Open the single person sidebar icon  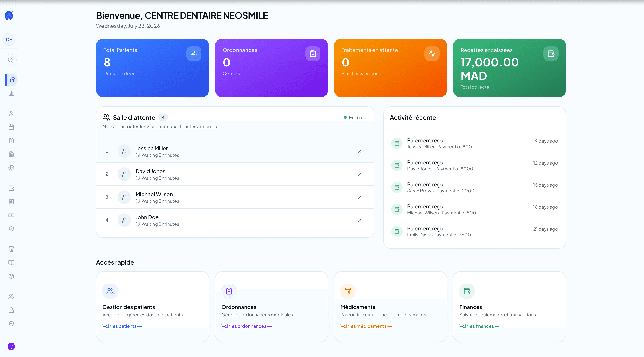coord(11,114)
